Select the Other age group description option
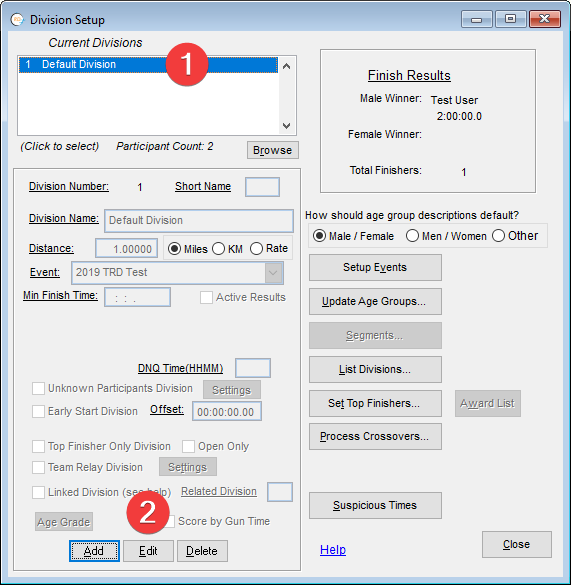This screenshot has width=571, height=585. click(x=515, y=236)
